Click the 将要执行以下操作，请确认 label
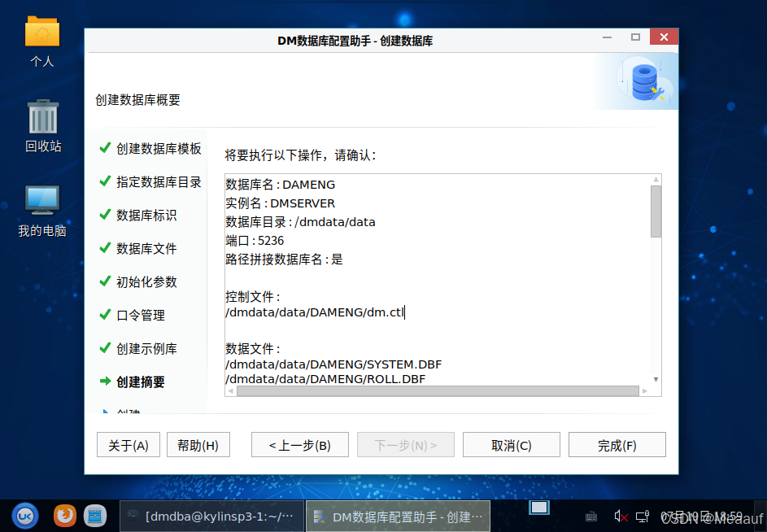Screen dimensions: 767x532 point(300,155)
